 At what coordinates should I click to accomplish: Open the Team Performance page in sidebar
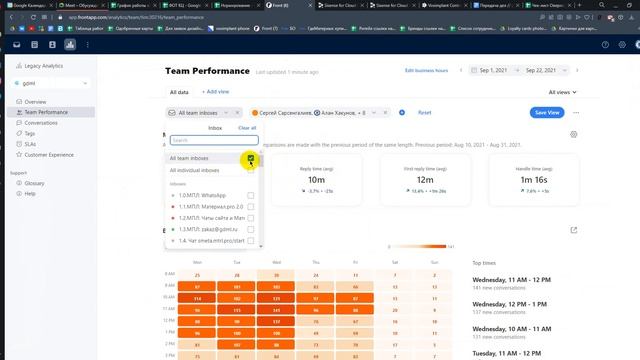coord(51,112)
